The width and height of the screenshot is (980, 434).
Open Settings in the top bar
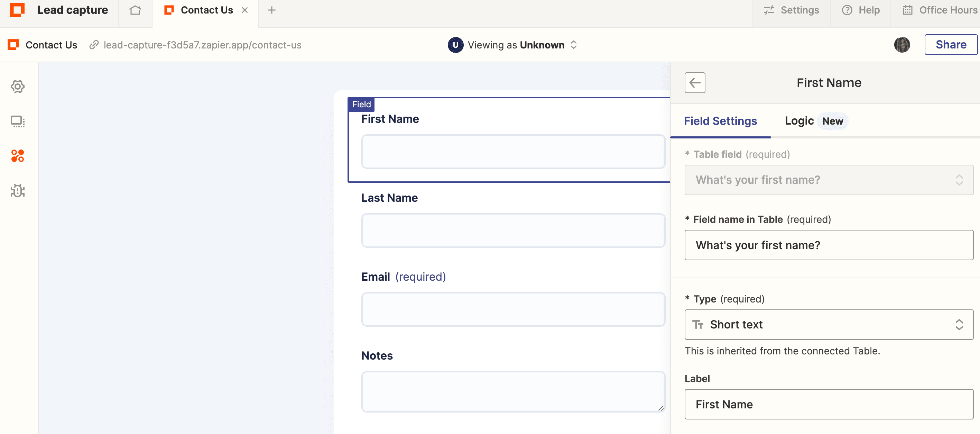pos(791,10)
